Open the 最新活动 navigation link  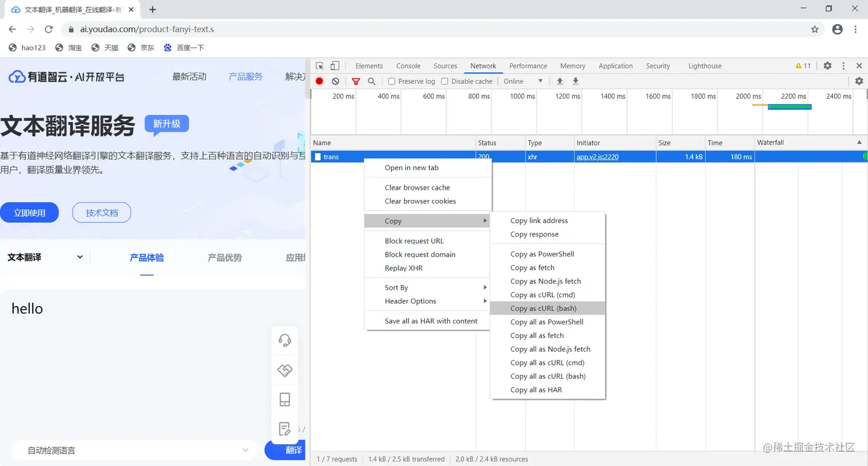tap(189, 76)
